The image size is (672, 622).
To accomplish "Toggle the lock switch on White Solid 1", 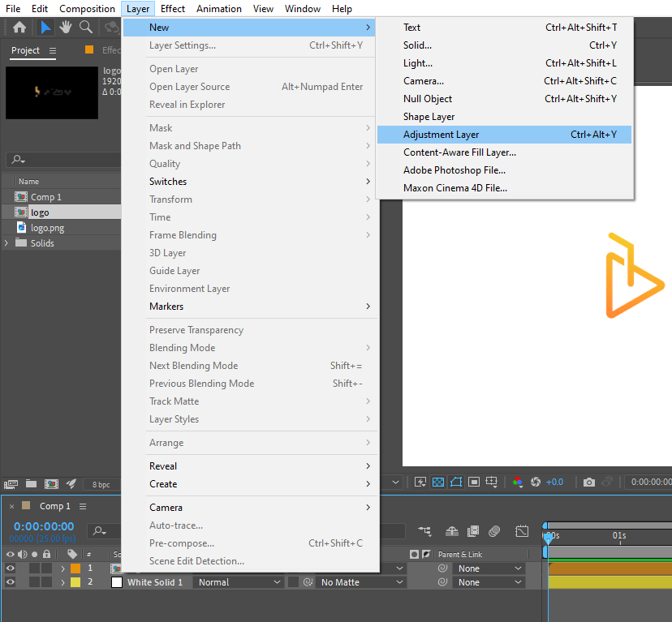I will tap(47, 582).
